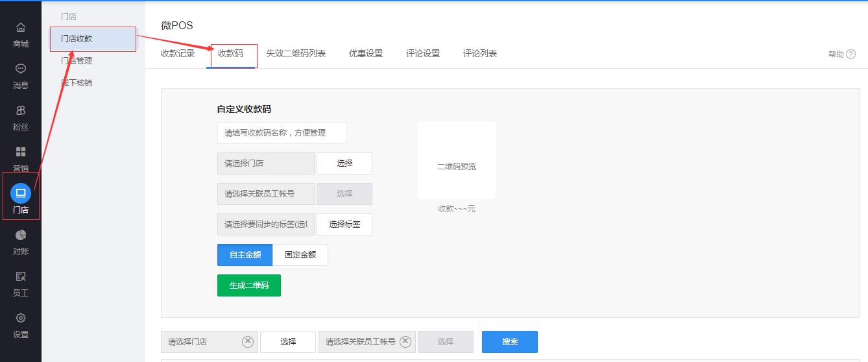Image resolution: width=868 pixels, height=362 pixels.
Task: Click the blue 搜索 button
Action: [x=510, y=342]
